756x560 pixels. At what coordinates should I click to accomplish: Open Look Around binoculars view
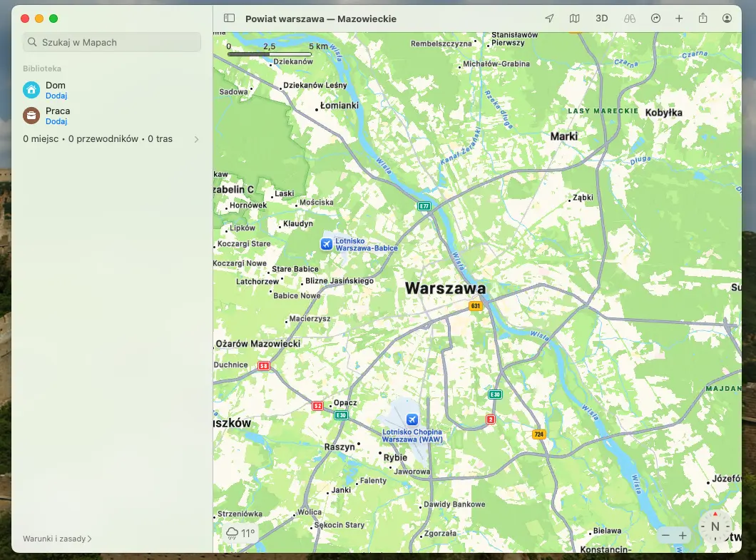click(629, 19)
